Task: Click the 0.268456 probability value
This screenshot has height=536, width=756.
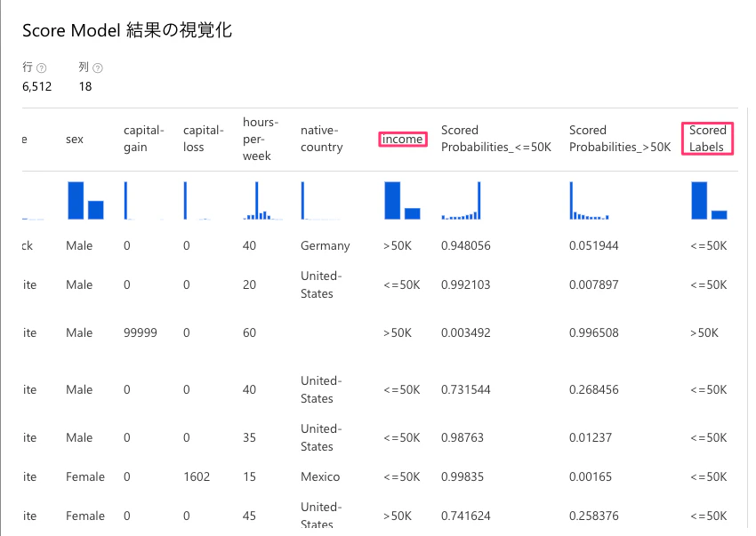Action: pos(593,389)
